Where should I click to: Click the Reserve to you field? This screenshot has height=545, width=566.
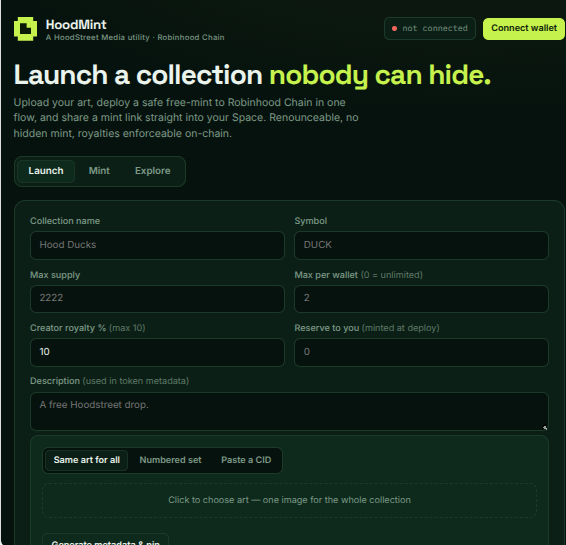(421, 352)
